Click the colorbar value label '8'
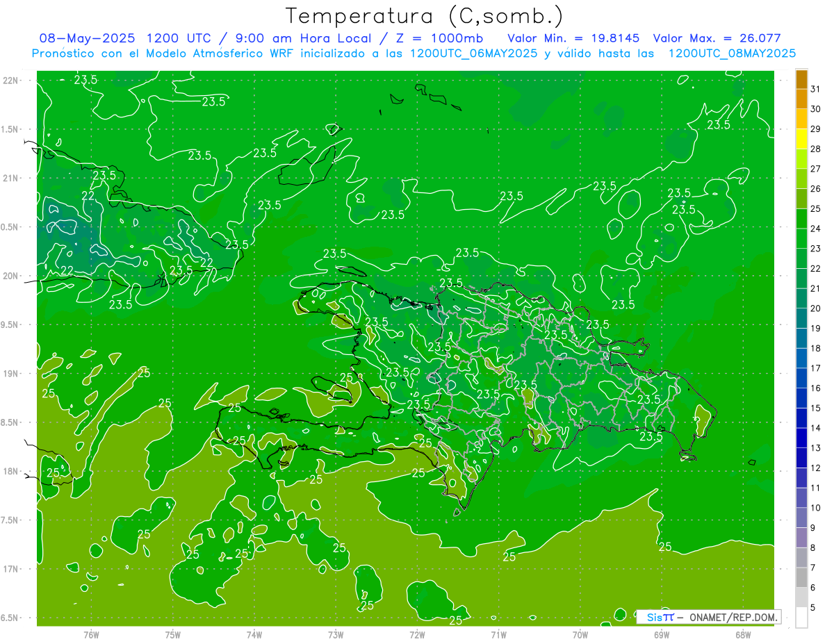 813,548
